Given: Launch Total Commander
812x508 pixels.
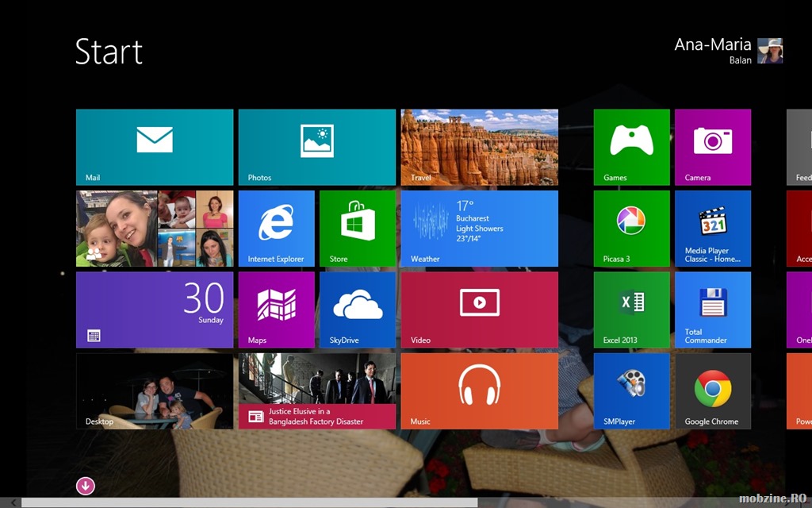Looking at the screenshot, I should click(713, 310).
